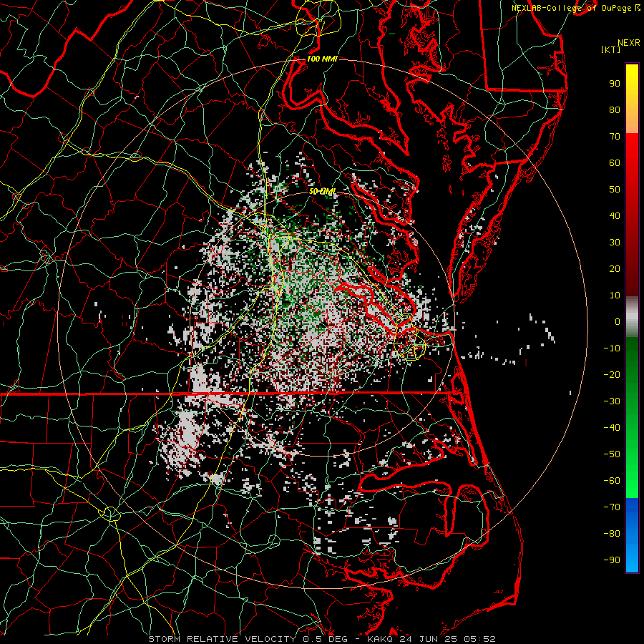Click the "STORM RELATIVE VELOCITY" caption text
This screenshot has height=644, width=644.
click(222, 639)
